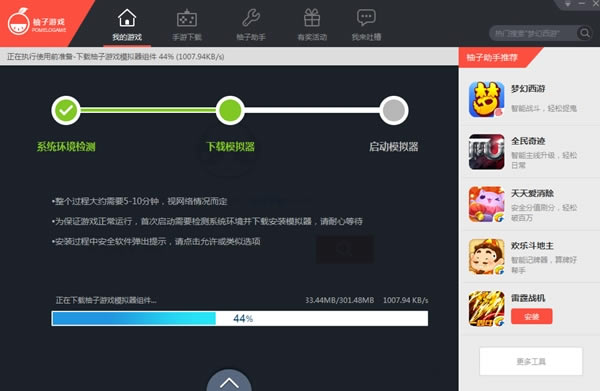The image size is (600, 391).
Task: Open the 手游下载 tab
Action: tap(187, 25)
